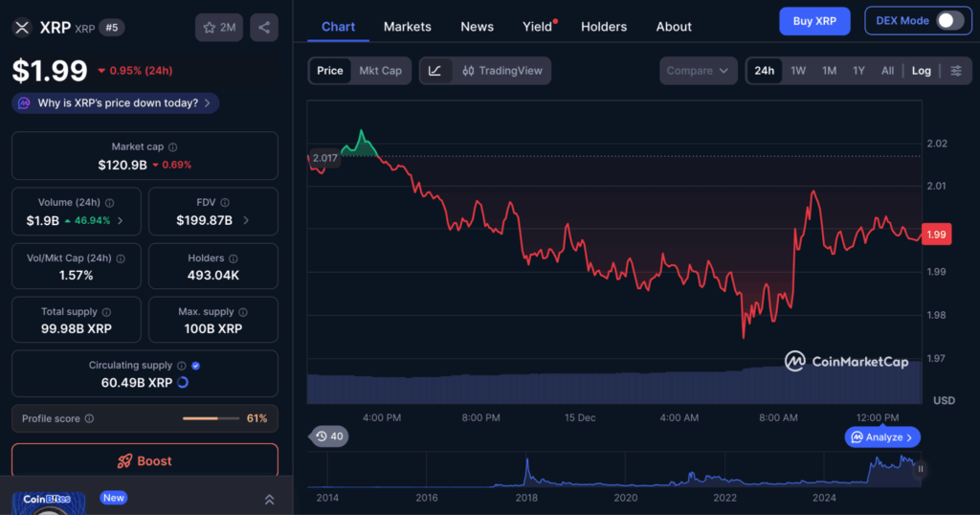Viewport: 980px width, 515px height.
Task: Open the Holders tab
Action: 604,27
